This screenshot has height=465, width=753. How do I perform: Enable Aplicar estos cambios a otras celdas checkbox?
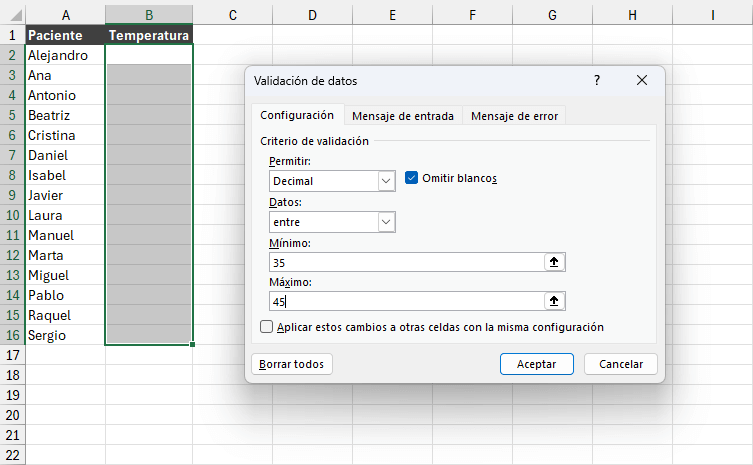[266, 327]
